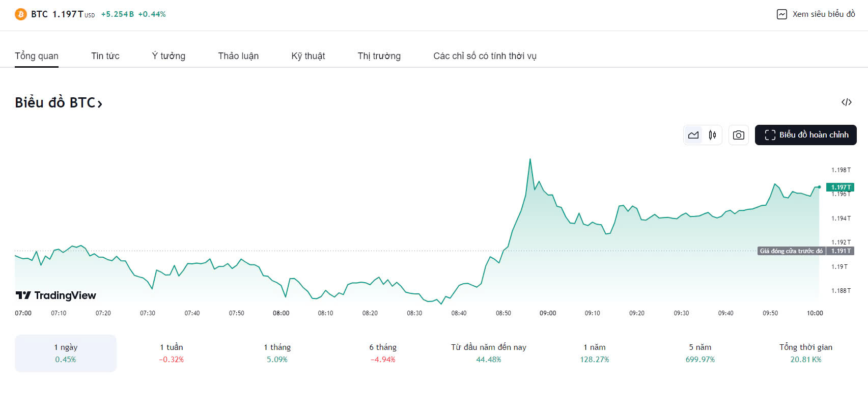The height and width of the screenshot is (409, 868).
Task: Take a chart snapshot with camera icon
Action: tap(739, 135)
